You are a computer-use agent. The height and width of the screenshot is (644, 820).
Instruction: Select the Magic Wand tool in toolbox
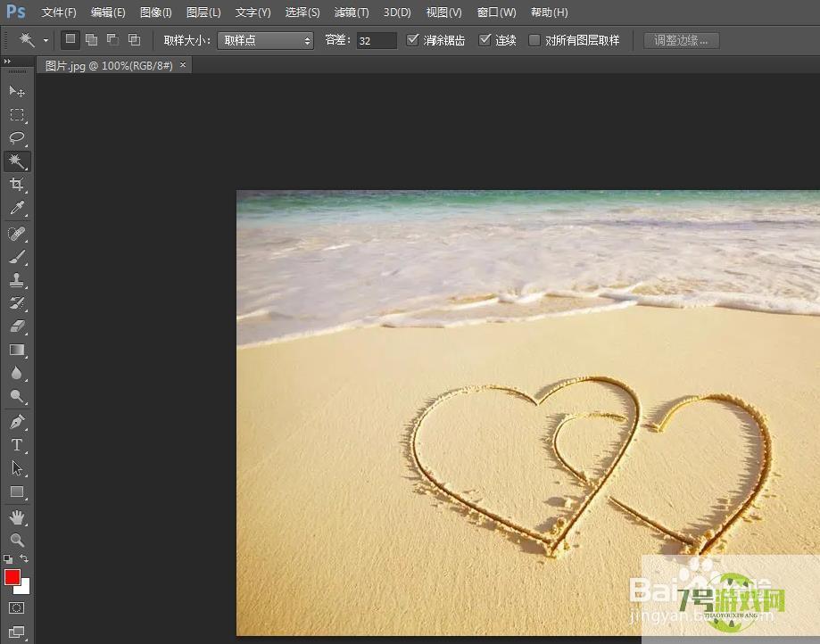pos(17,161)
